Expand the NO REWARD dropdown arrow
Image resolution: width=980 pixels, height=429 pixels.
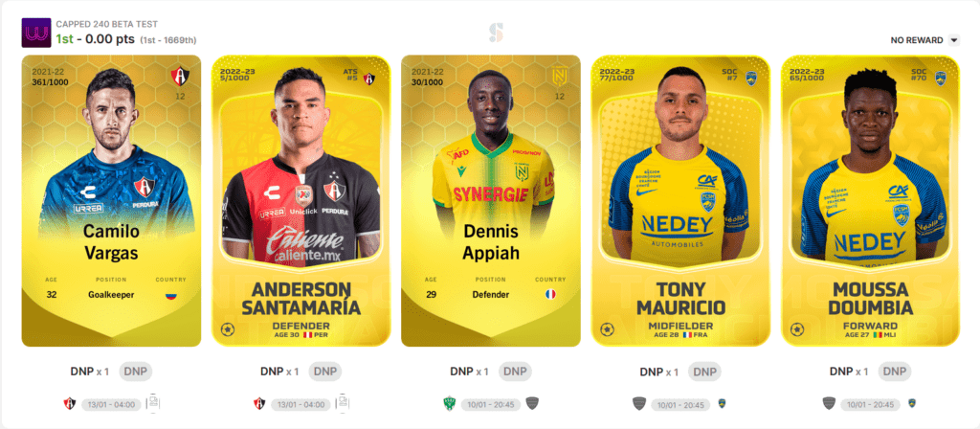[954, 40]
